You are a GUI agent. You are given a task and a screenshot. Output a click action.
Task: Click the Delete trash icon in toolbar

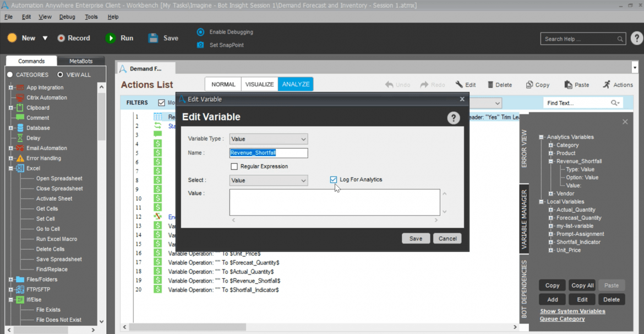pyautogui.click(x=490, y=85)
